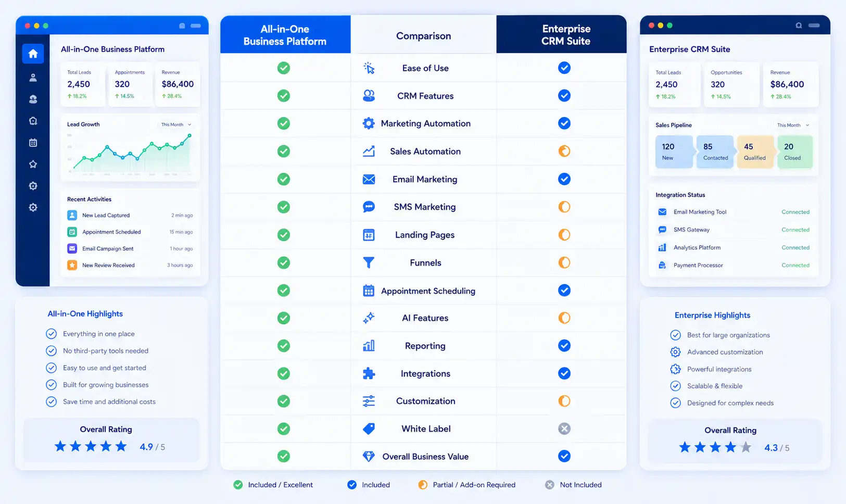Viewport: 846px width, 504px height.
Task: Click the 'Not Included' legend entry
Action: [574, 485]
